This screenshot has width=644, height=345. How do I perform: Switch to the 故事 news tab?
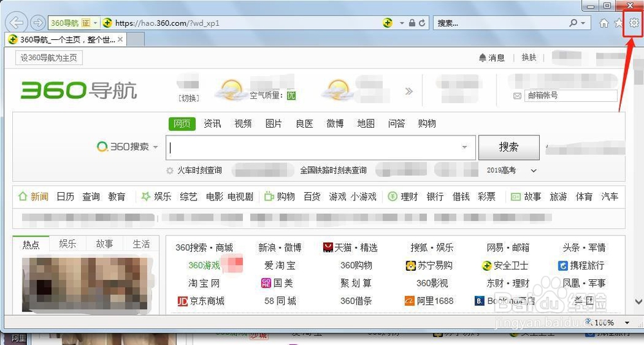click(x=104, y=244)
